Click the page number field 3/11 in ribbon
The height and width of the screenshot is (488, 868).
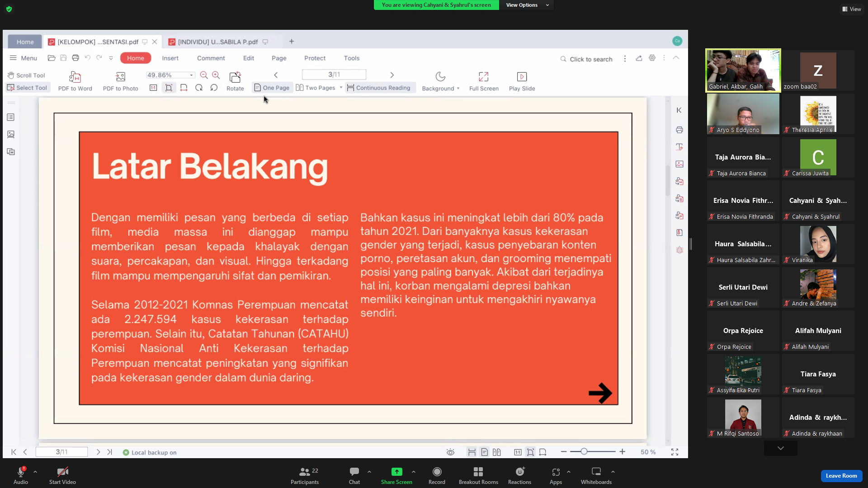(334, 75)
